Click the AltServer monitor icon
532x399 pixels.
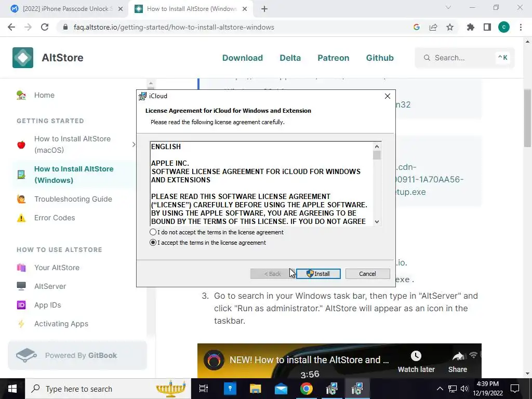tap(21, 286)
